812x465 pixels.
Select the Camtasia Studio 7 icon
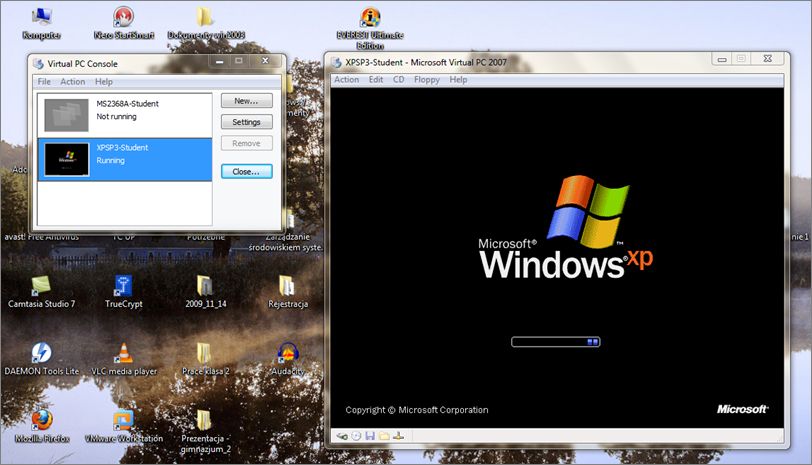point(41,292)
